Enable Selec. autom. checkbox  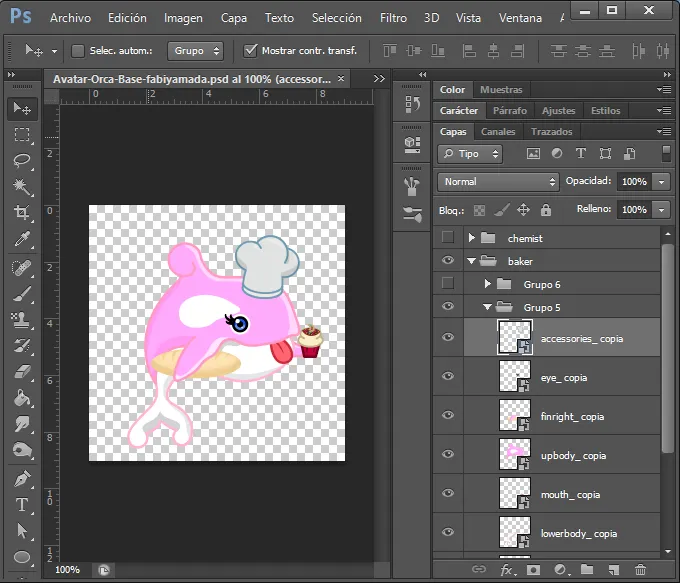[78, 51]
